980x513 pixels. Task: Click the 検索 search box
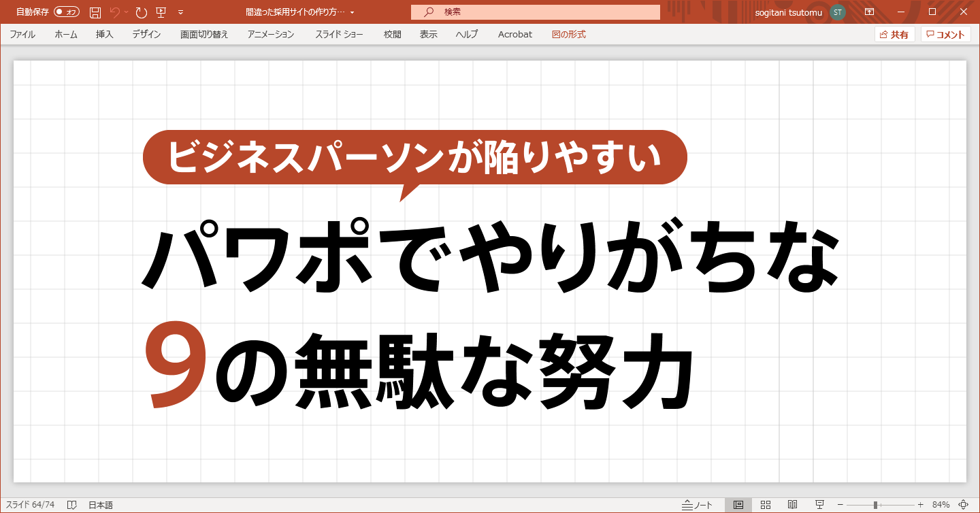coord(535,12)
